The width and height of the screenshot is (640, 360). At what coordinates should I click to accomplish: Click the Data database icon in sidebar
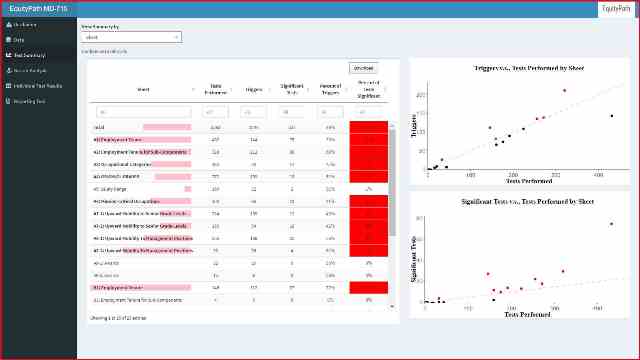[9, 40]
